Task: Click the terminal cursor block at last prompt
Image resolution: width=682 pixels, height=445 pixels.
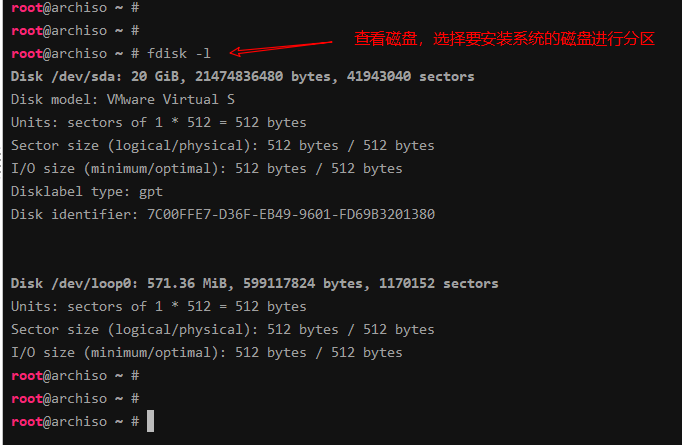Action: tap(150, 421)
